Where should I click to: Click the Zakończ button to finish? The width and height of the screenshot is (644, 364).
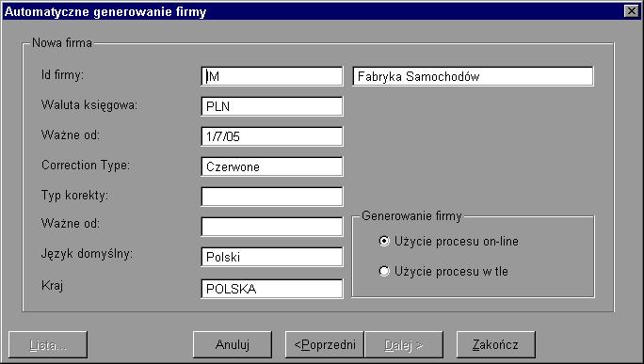pos(495,344)
